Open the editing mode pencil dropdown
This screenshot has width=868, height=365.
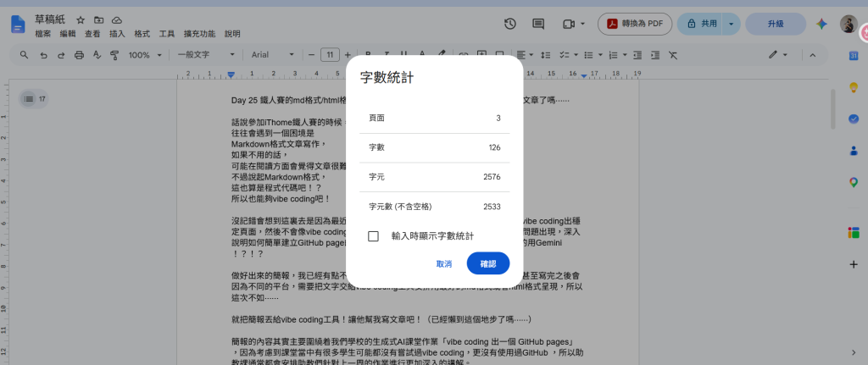click(778, 55)
